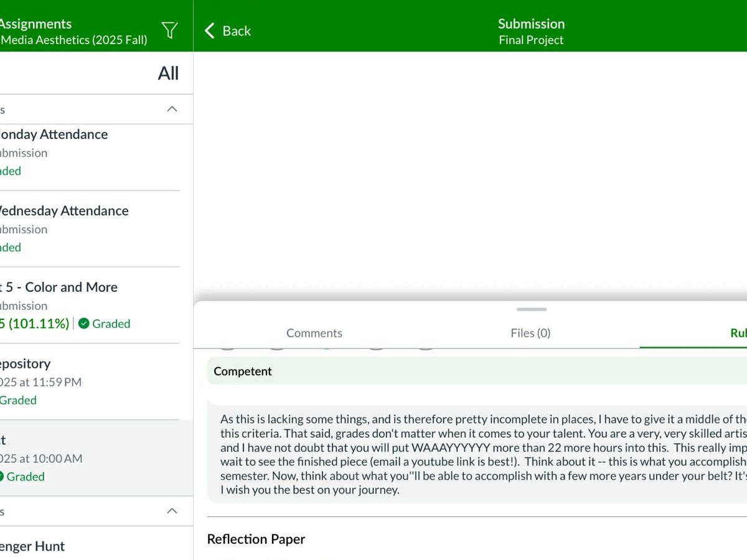Screen dimensions: 747x560
Task: Switch to the Comments tab
Action: [x=314, y=333]
